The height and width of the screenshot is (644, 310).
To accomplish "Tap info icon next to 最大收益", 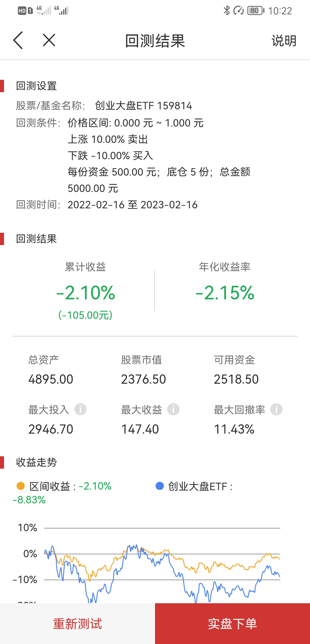I will pyautogui.click(x=173, y=409).
